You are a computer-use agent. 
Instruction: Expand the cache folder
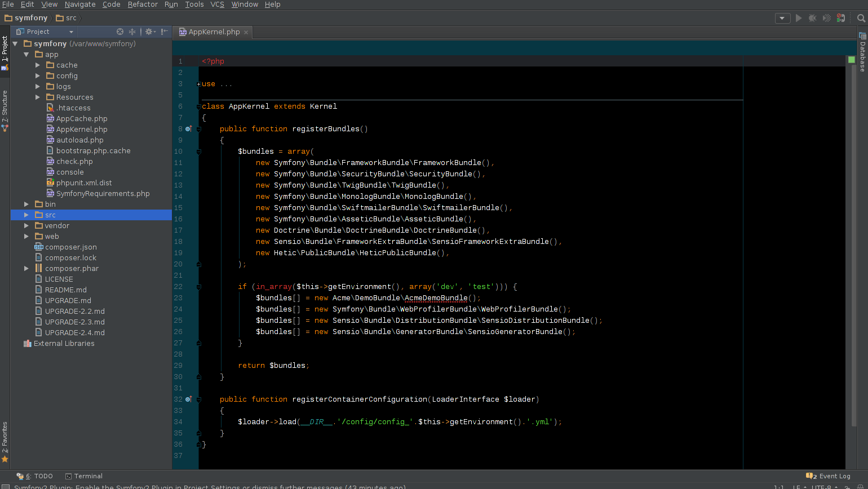[38, 65]
